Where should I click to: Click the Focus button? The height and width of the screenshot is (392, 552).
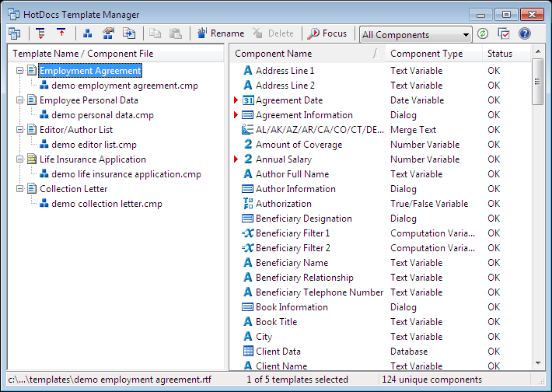pyautogui.click(x=327, y=33)
